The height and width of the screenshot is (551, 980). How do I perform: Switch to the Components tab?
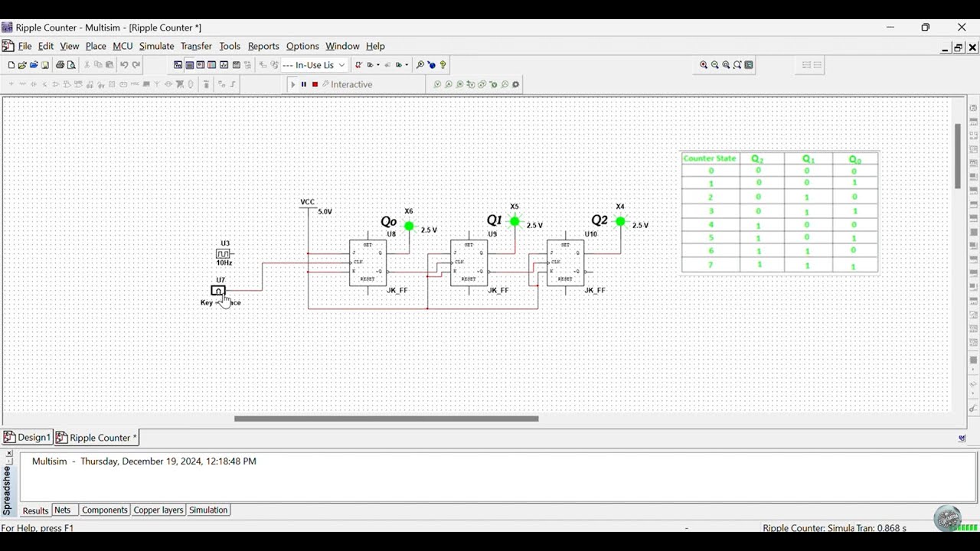[x=104, y=510]
